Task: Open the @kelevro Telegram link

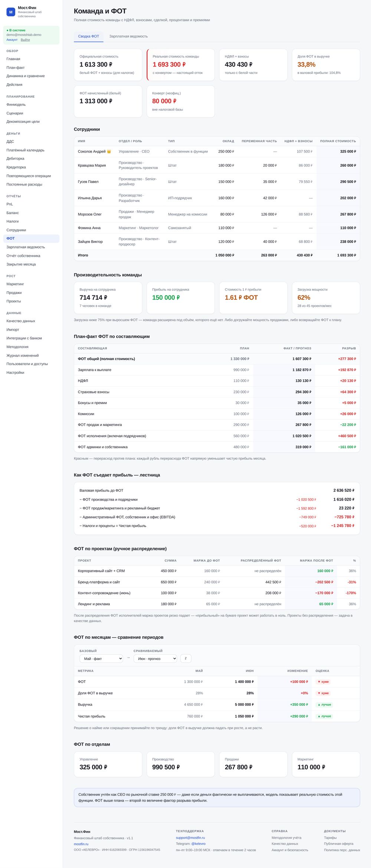Action: coord(198,844)
